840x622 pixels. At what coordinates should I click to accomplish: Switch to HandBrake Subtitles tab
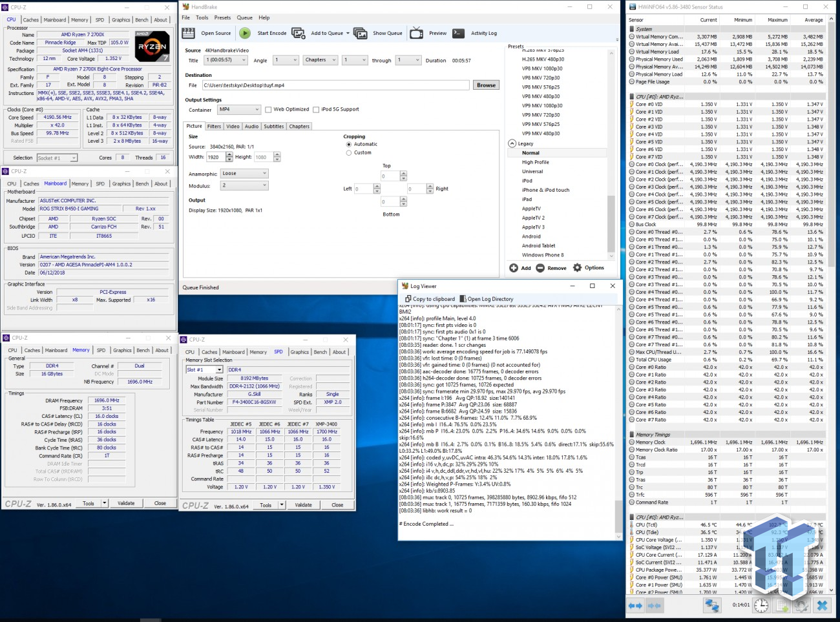point(274,127)
